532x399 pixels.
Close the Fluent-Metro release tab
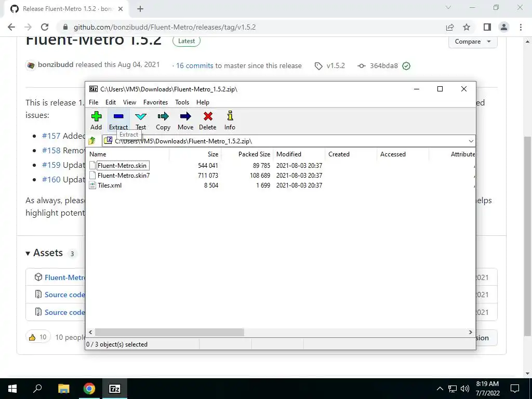(x=121, y=9)
